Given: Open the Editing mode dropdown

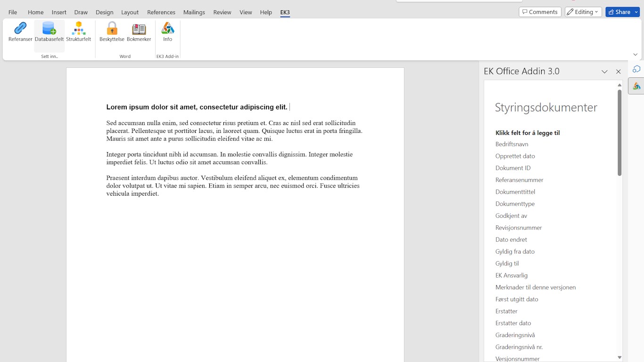Looking at the screenshot, I should pyautogui.click(x=583, y=12).
